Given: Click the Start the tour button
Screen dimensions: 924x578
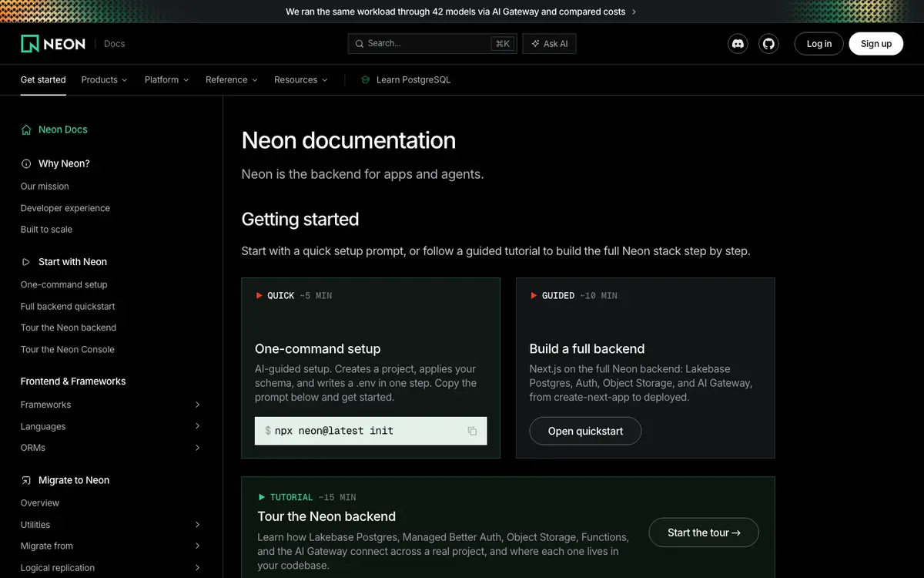Looking at the screenshot, I should coord(704,533).
